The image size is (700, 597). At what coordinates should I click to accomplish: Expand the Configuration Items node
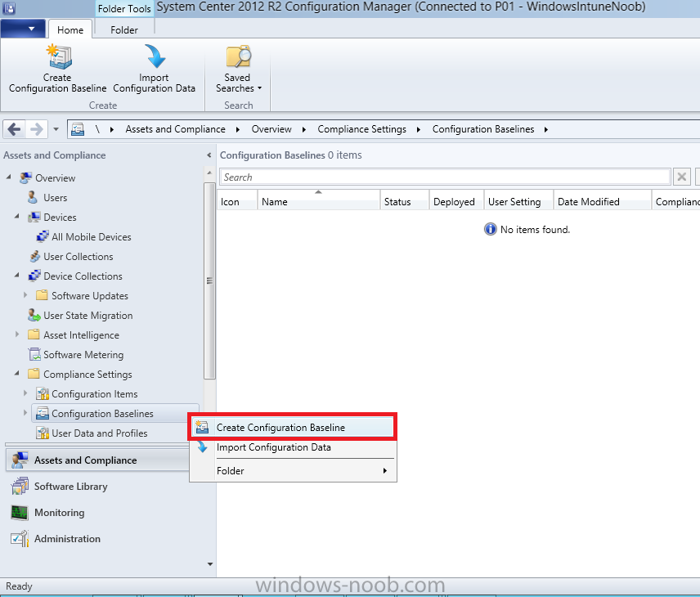pyautogui.click(x=25, y=393)
